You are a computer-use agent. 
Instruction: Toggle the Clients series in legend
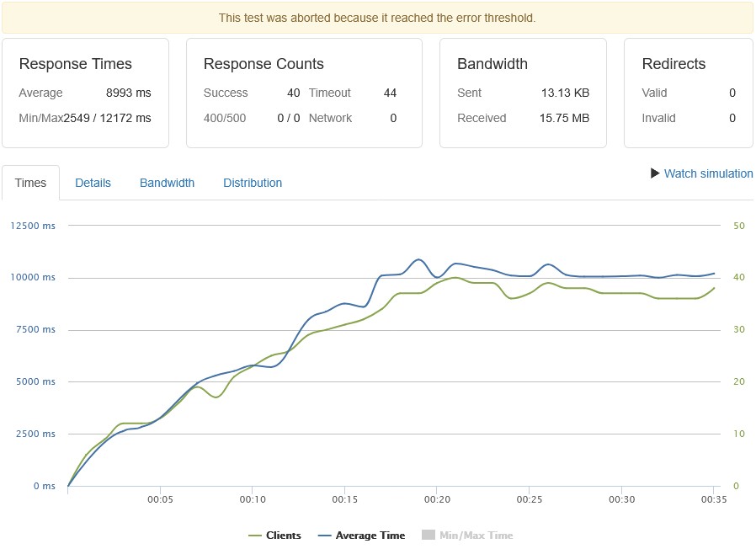coord(283,535)
